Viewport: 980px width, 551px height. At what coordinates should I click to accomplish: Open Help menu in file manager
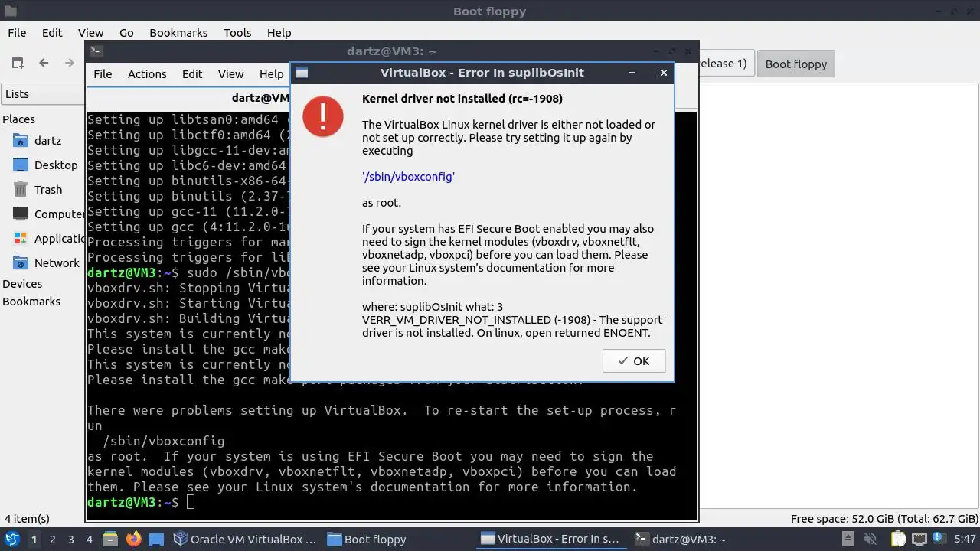pos(279,33)
